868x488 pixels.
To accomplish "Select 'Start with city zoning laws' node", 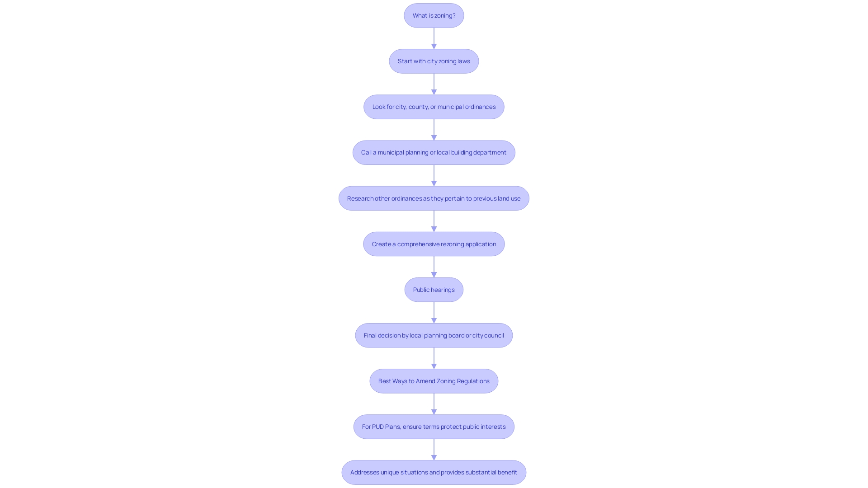I will (434, 61).
